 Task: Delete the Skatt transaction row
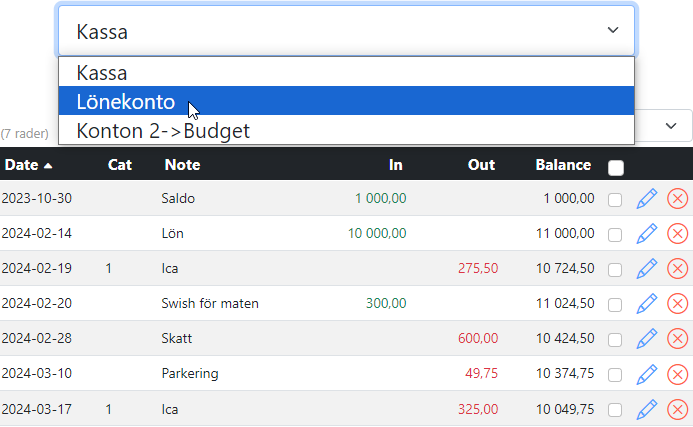pyautogui.click(x=677, y=338)
